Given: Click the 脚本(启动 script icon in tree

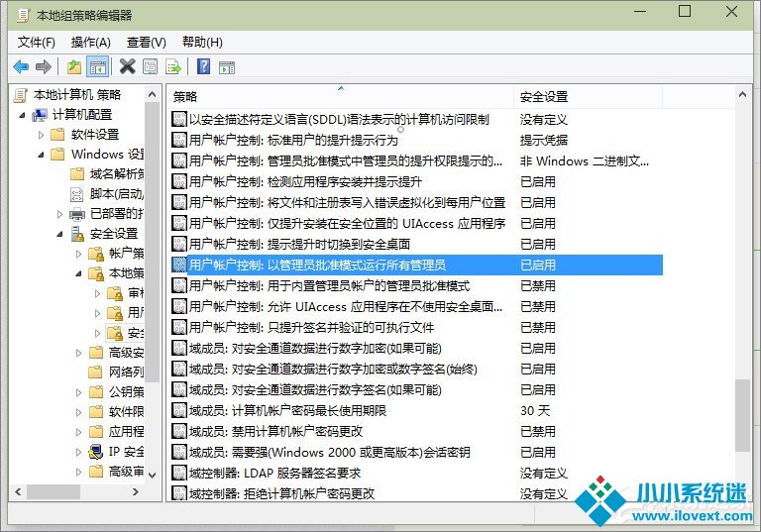Looking at the screenshot, I should point(76,194).
